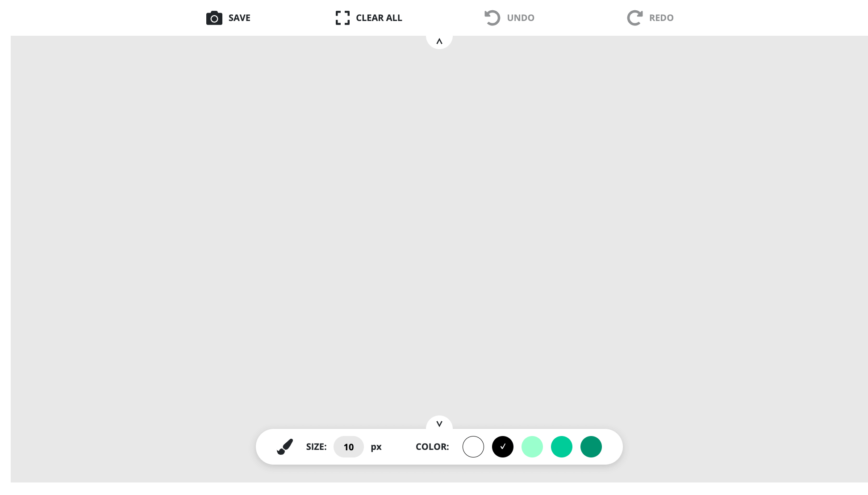This screenshot has height=495, width=868.
Task: Click the Redo icon
Action: point(634,17)
